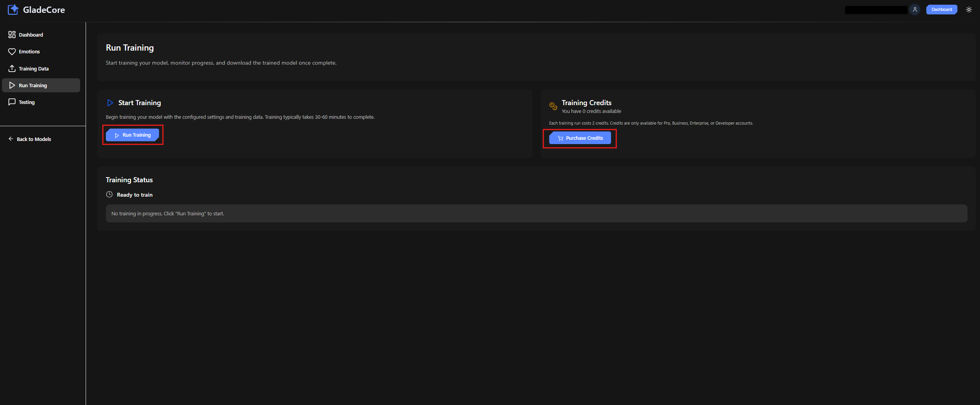Click the user profile icon top right

(x=915, y=9)
